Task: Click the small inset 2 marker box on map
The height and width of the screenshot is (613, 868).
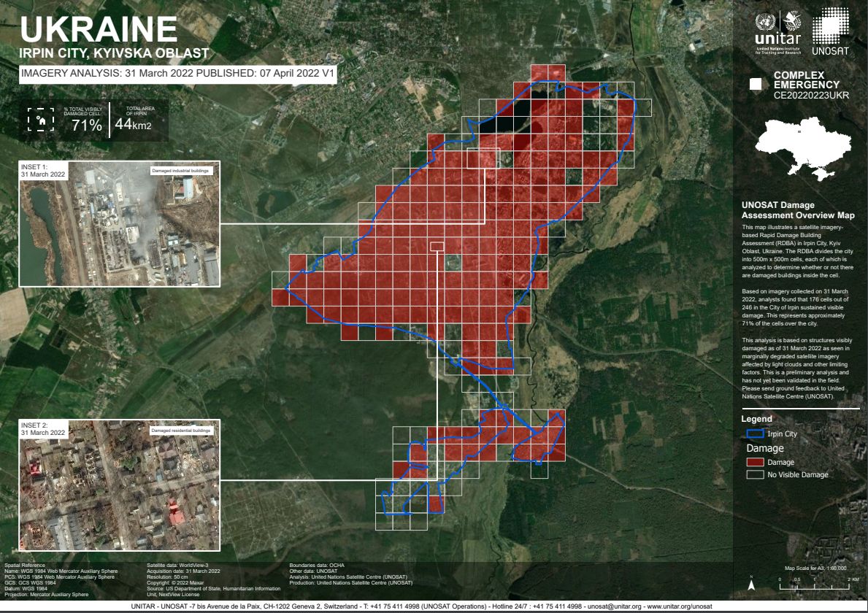Action: (437, 246)
